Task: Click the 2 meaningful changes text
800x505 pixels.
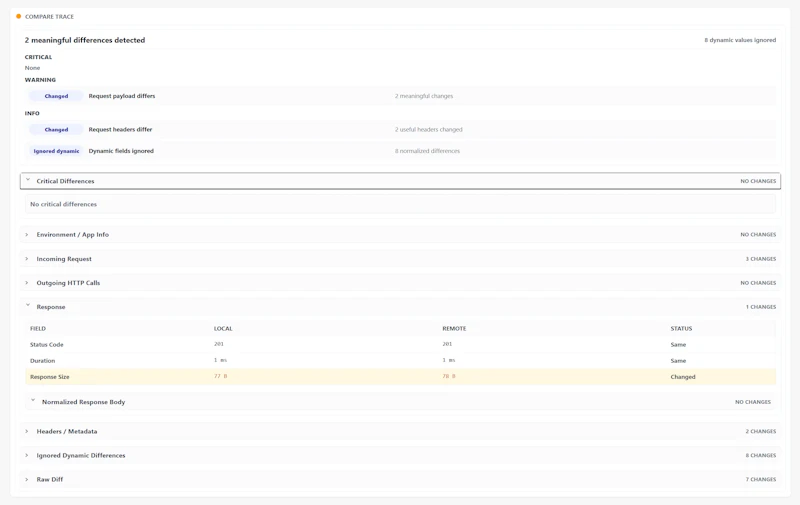Action: (423, 96)
